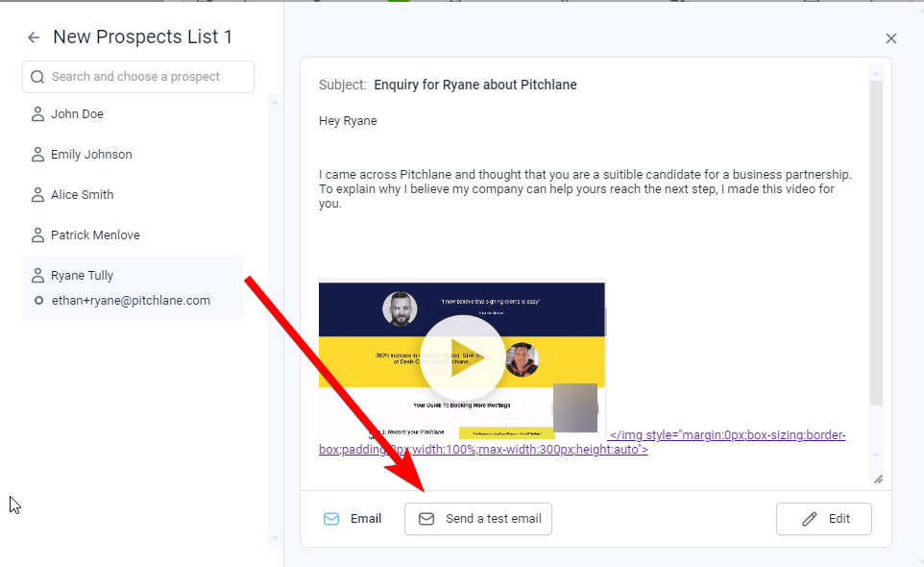
Task: Focus the 'Search and choose a prospect' field
Action: pyautogui.click(x=138, y=77)
